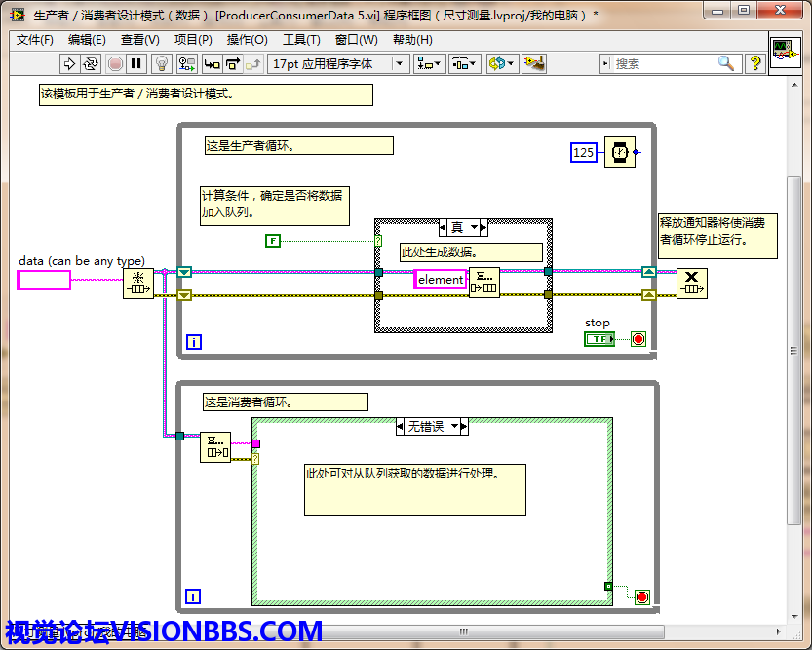
Task: Open the 工具(T) menu
Action: 301,40
